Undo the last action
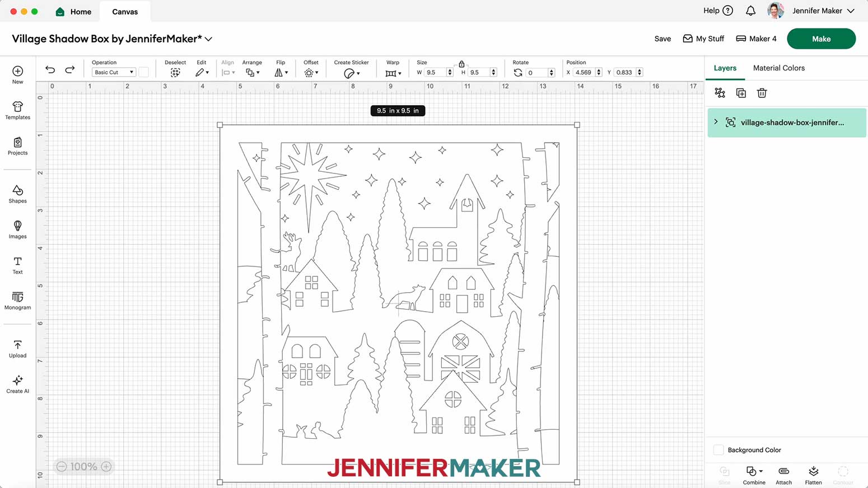868x488 pixels. point(50,69)
